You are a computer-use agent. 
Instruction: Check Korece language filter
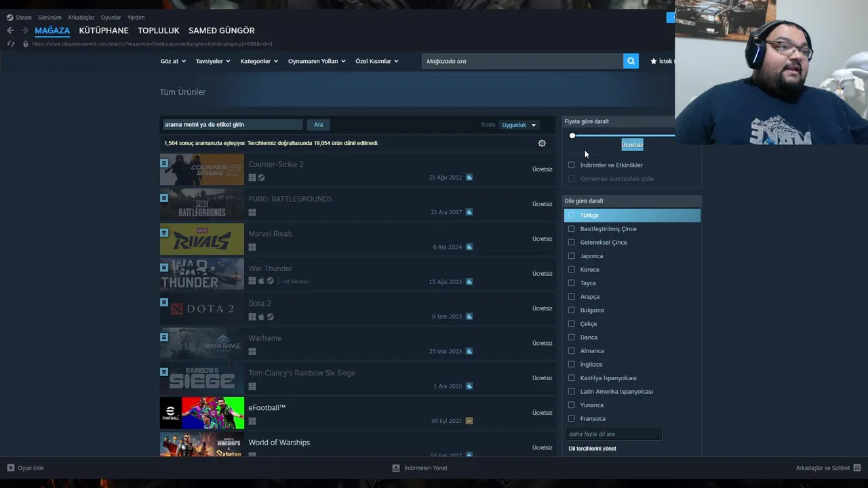coord(571,269)
